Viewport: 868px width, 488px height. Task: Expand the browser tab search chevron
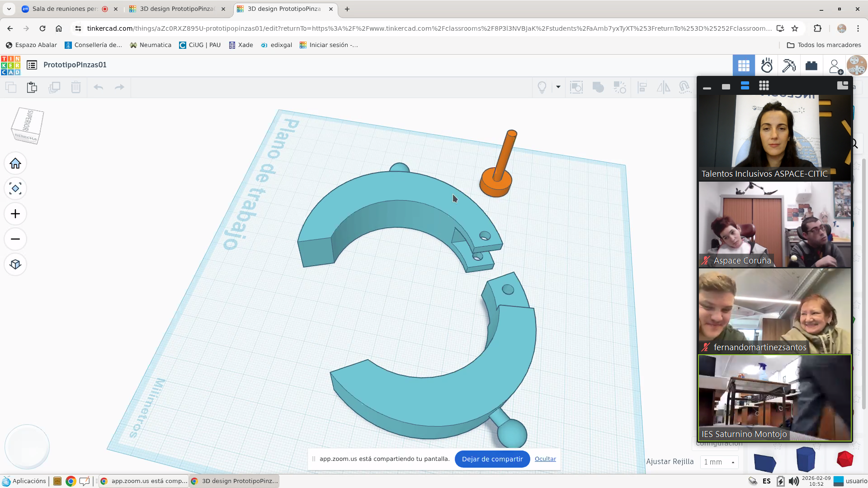tap(9, 9)
